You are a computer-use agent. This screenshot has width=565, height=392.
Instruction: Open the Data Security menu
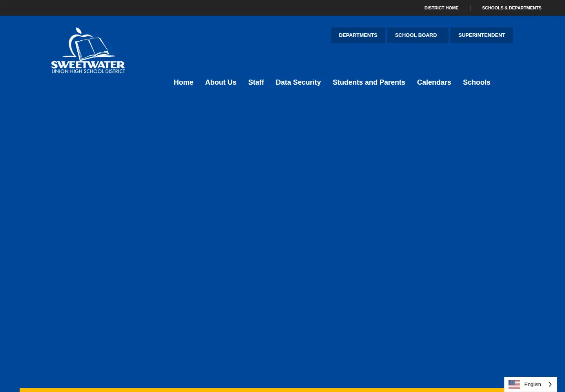[x=298, y=82]
